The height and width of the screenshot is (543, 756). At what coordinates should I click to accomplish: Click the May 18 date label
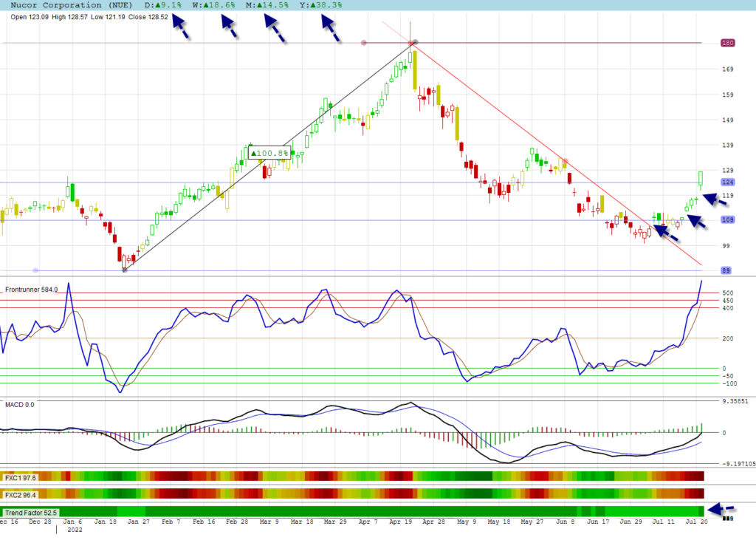[499, 522]
